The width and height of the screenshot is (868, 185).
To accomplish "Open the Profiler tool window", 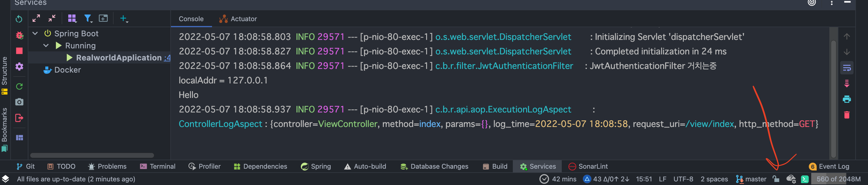I will click(x=204, y=166).
